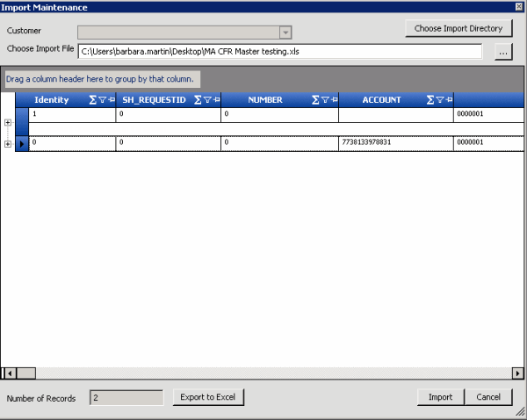527x420 pixels.
Task: Click the browse ellipsis button for import file
Action: tap(502, 52)
